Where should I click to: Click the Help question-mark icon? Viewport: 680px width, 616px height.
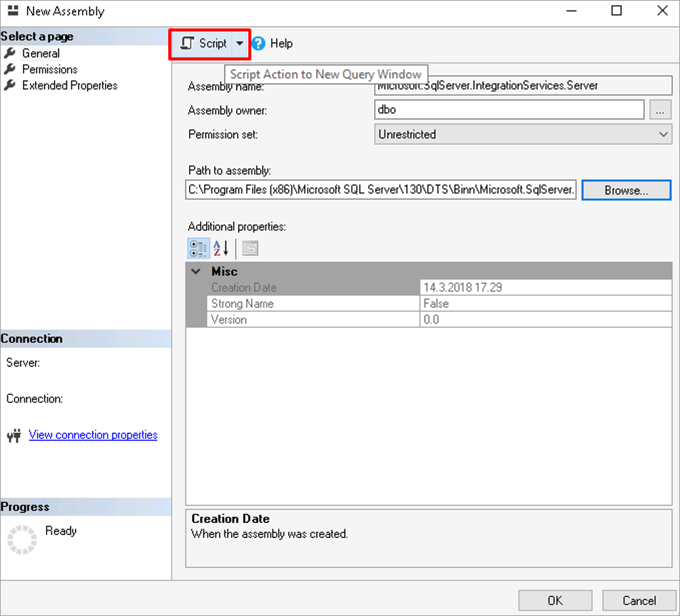point(259,44)
